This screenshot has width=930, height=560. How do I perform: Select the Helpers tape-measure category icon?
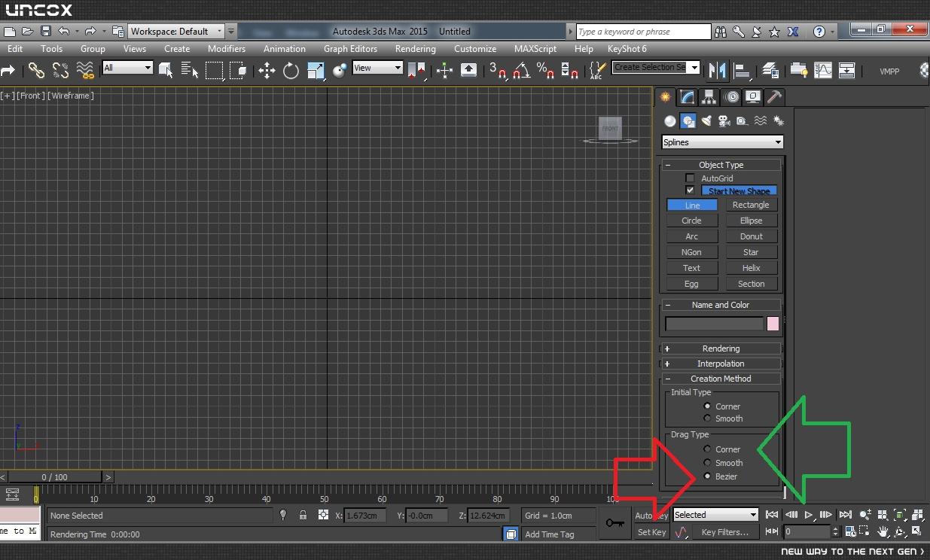pyautogui.click(x=742, y=120)
